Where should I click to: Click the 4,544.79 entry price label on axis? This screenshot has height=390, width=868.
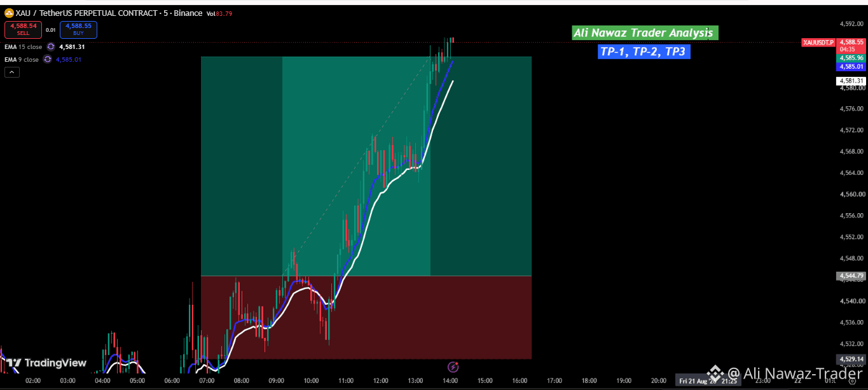[x=851, y=276]
